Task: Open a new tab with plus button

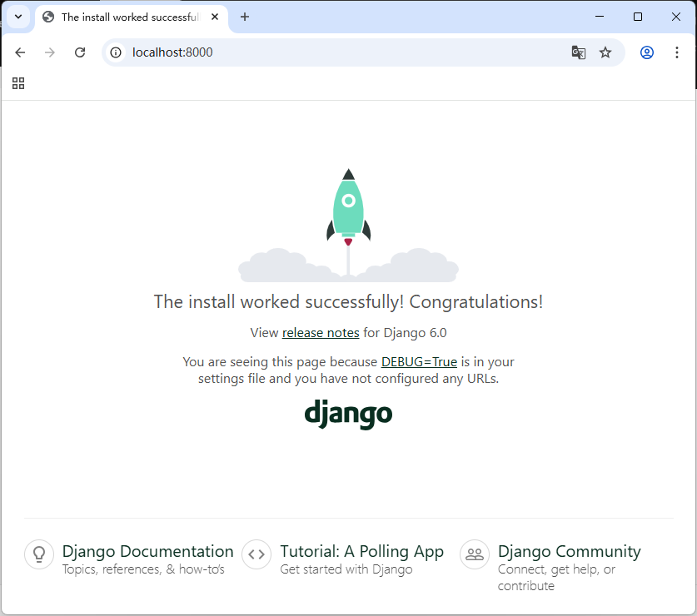Action: coord(245,17)
